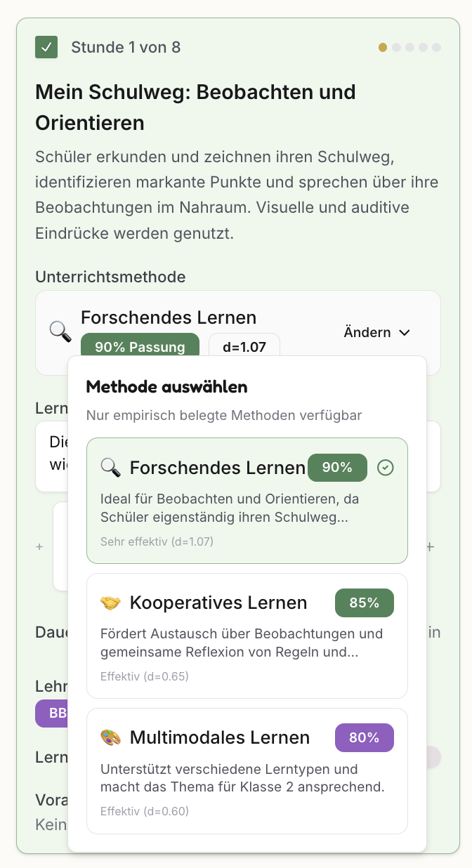Click the gold progress dot indicator
Viewport: 472px width, 868px height.
click(383, 48)
